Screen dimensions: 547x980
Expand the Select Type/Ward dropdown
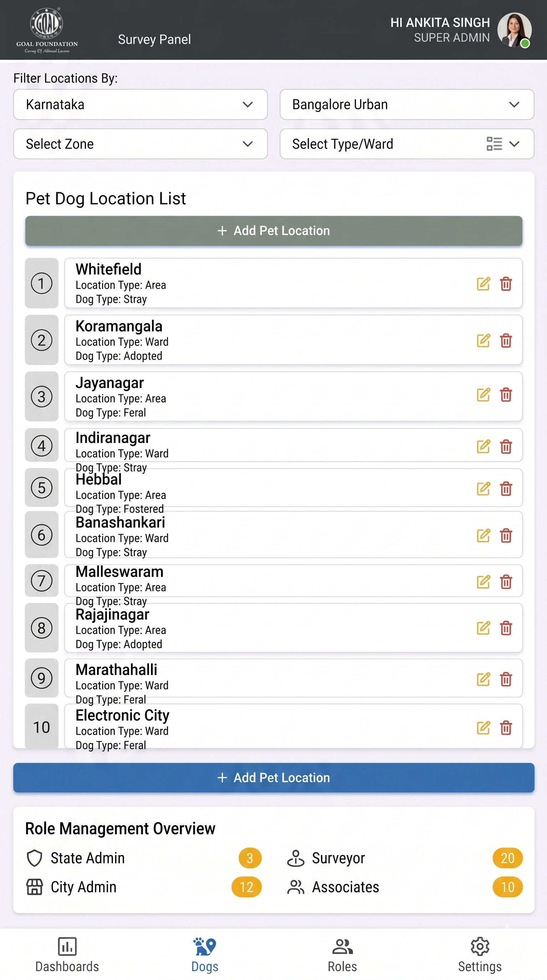pyautogui.click(x=407, y=144)
